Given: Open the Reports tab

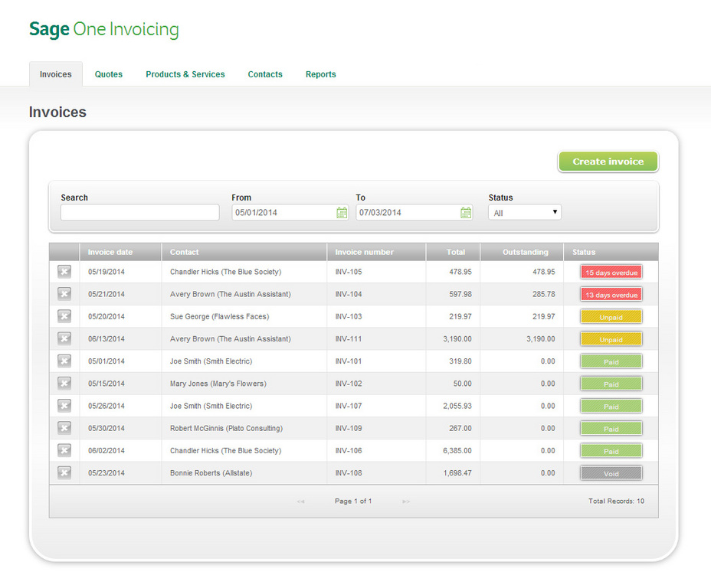Looking at the screenshot, I should coord(320,74).
